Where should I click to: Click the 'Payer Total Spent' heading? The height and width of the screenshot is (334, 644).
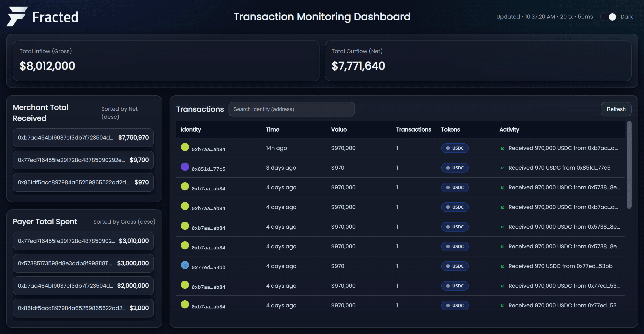point(45,222)
